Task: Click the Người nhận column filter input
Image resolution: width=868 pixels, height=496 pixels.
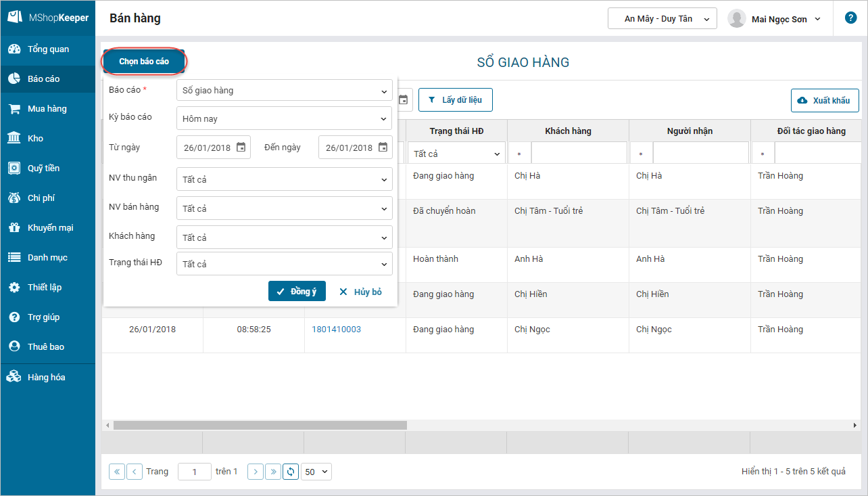Action: (x=701, y=154)
